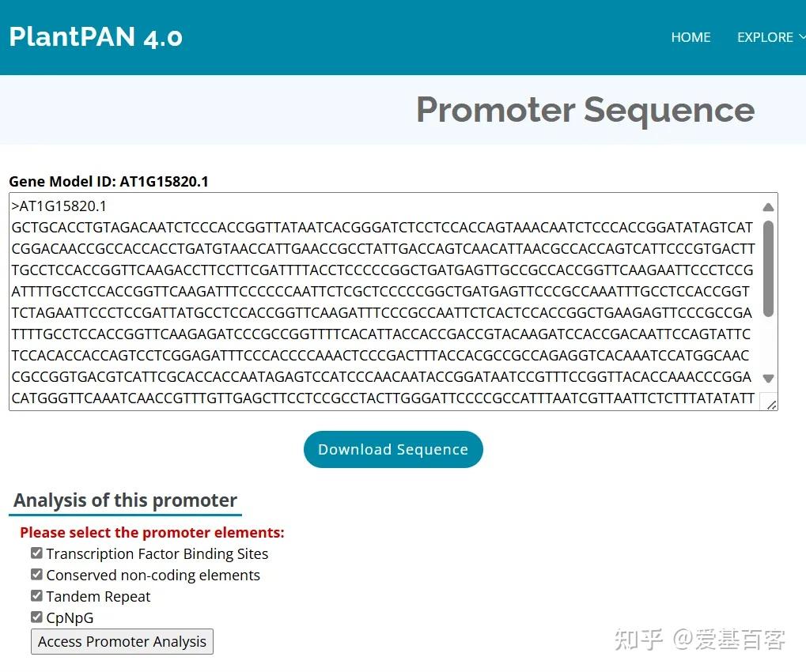The image size is (806, 672).
Task: Click the chevron icon beside EXPLORE
Action: click(800, 36)
